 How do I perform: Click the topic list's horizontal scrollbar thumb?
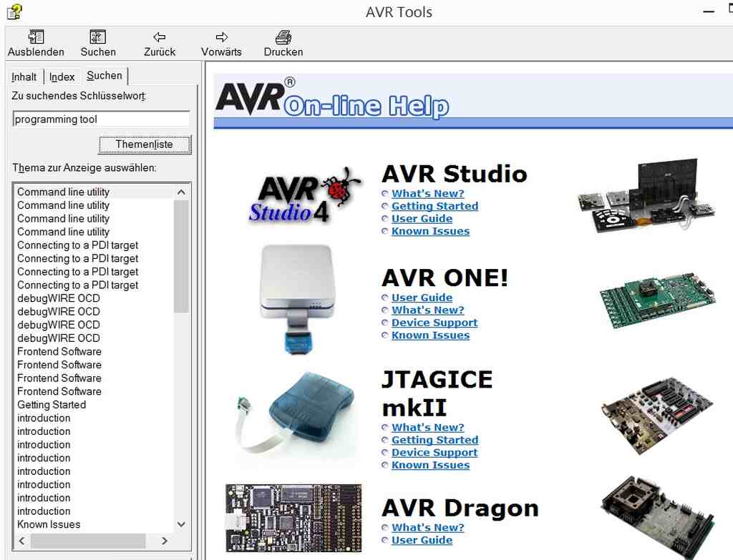pyautogui.click(x=88, y=541)
